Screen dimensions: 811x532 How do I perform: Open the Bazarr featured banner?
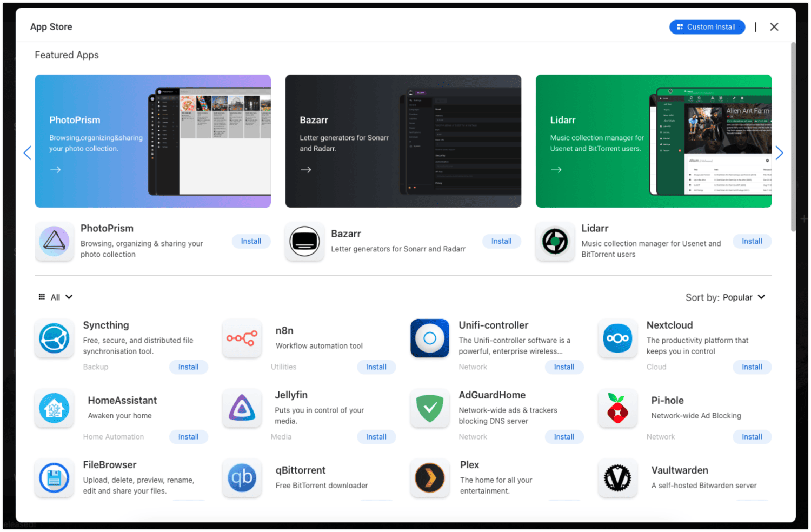pos(403,141)
